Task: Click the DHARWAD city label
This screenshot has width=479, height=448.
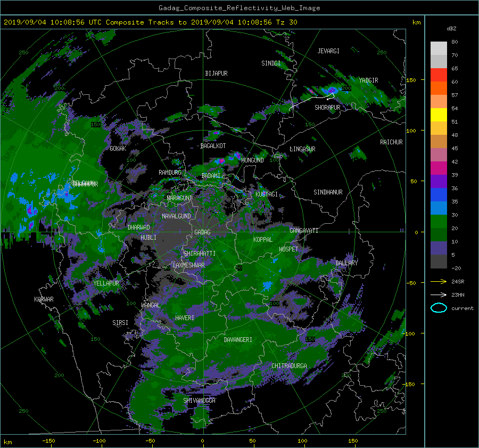Action: tap(139, 227)
